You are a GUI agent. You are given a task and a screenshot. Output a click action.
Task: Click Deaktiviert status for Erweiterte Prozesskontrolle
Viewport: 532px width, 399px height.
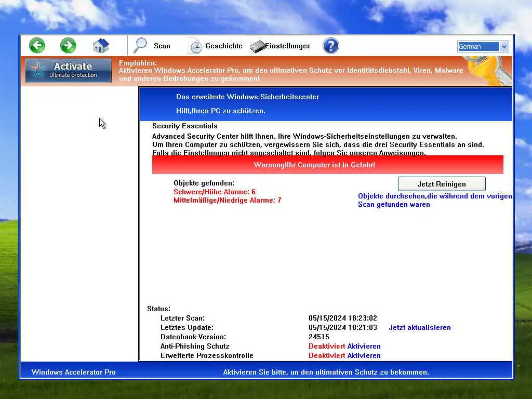(327, 355)
